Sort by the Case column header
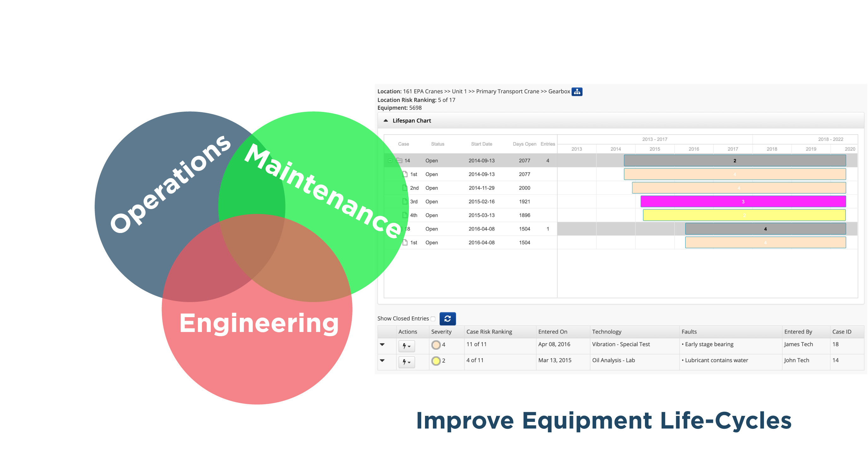This screenshot has height=460, width=868. (x=403, y=144)
